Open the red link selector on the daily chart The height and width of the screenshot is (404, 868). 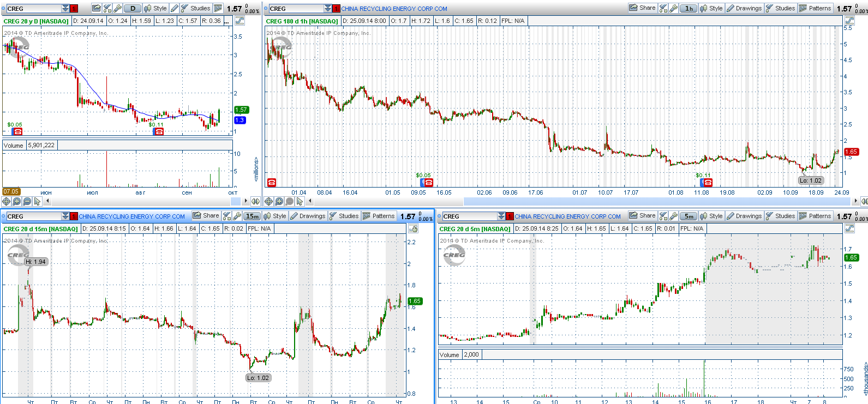point(74,8)
